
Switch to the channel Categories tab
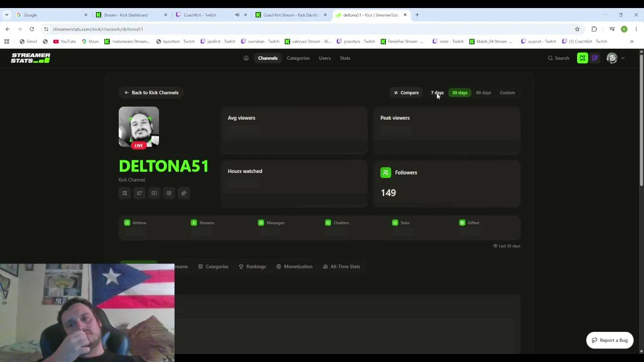point(213,266)
